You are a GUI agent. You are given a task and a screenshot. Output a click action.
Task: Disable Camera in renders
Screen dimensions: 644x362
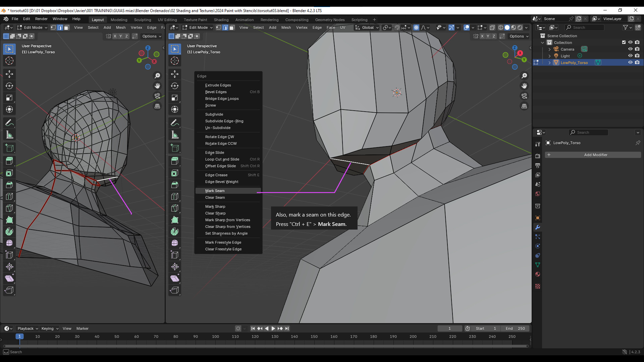click(637, 49)
